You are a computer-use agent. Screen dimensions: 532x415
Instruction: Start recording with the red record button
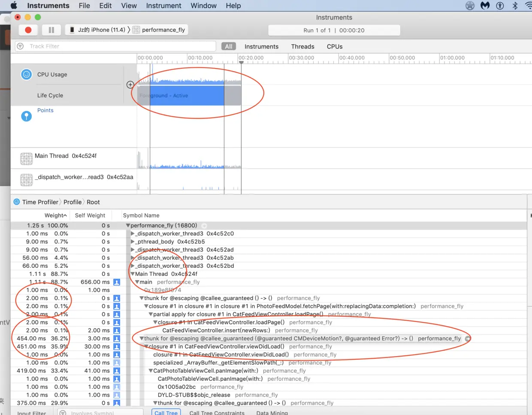pyautogui.click(x=28, y=30)
